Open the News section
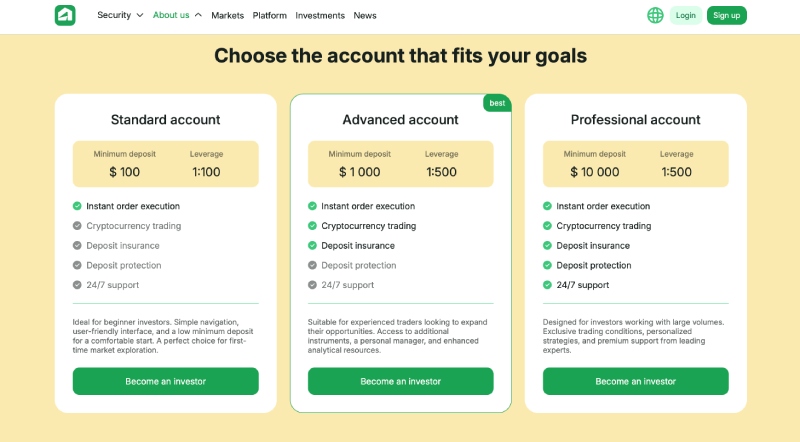Viewport: 800px width, 442px height. point(365,16)
